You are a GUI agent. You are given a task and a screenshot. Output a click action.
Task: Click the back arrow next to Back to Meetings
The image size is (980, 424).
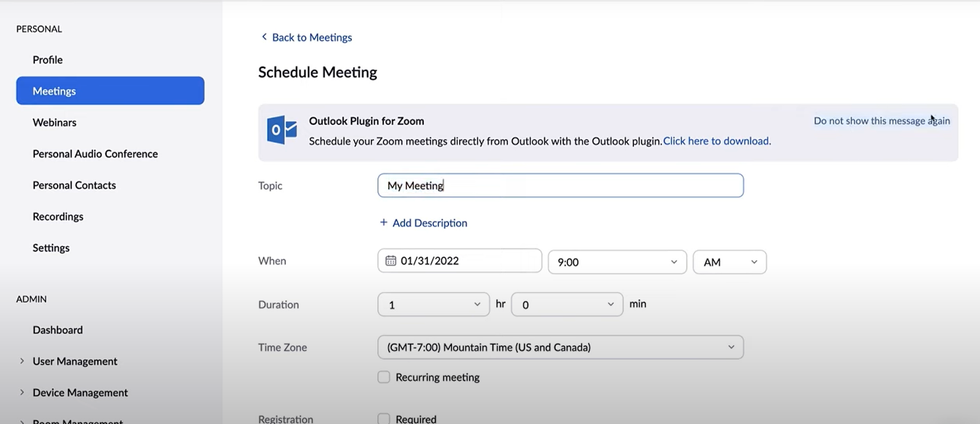(264, 37)
